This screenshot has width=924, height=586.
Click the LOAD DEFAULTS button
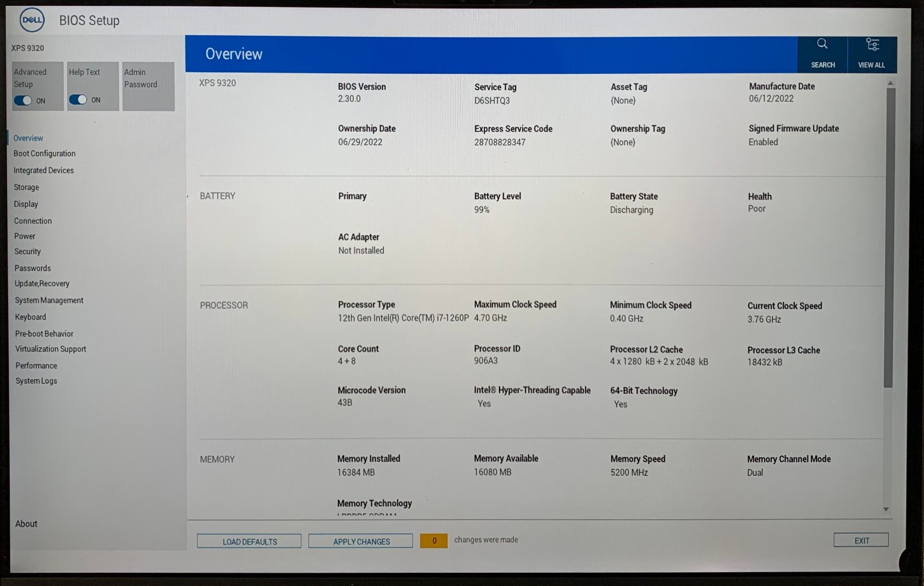coord(249,541)
